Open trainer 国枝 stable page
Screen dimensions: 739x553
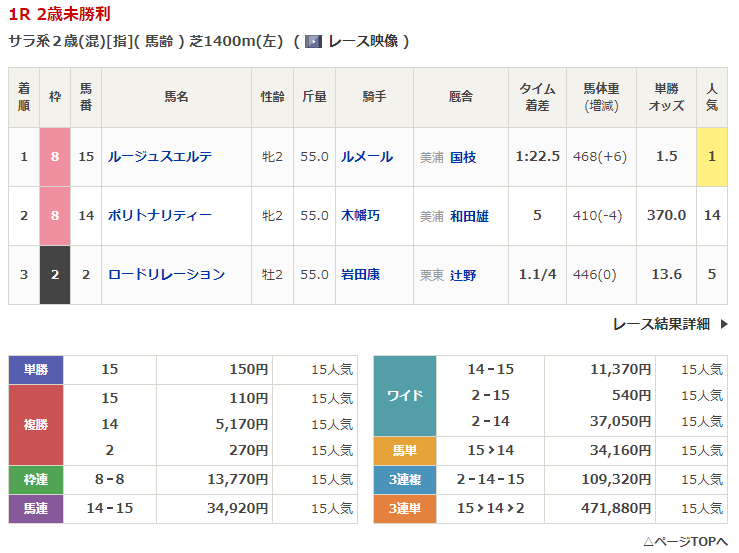click(x=463, y=156)
